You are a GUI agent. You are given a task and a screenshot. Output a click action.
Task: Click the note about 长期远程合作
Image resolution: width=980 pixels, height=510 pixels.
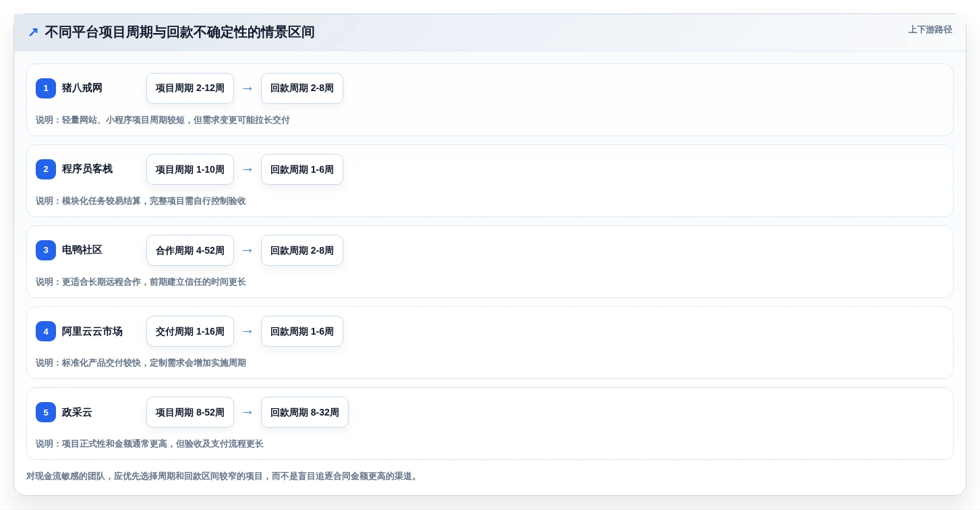(x=141, y=282)
